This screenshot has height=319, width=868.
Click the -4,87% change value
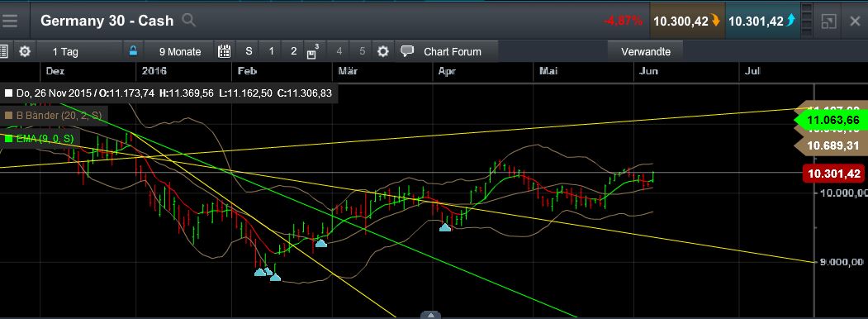tap(623, 21)
